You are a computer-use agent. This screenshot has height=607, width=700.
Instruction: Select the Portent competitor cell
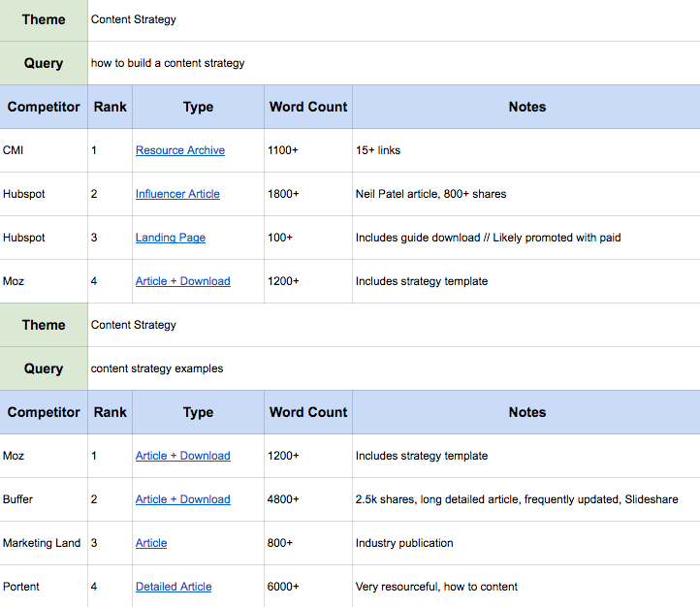[x=44, y=587]
